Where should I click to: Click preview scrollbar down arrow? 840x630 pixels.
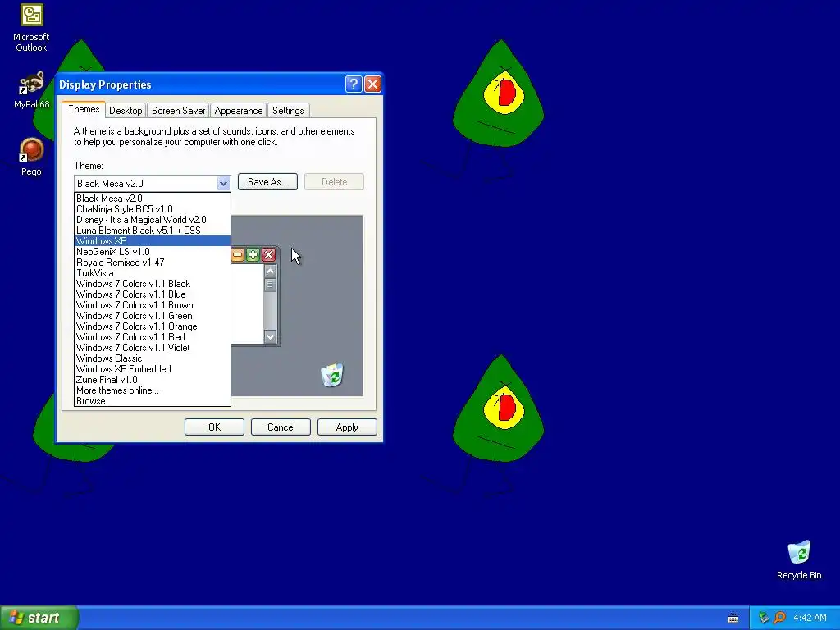pos(270,336)
